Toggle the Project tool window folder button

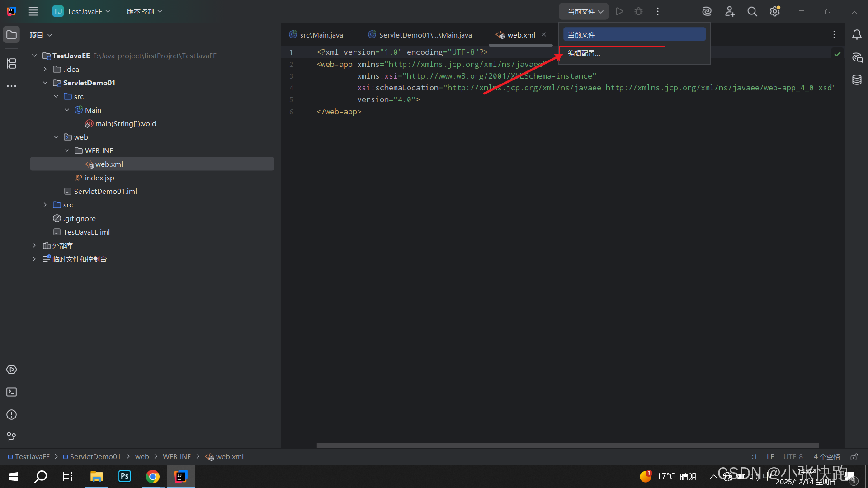tap(11, 35)
